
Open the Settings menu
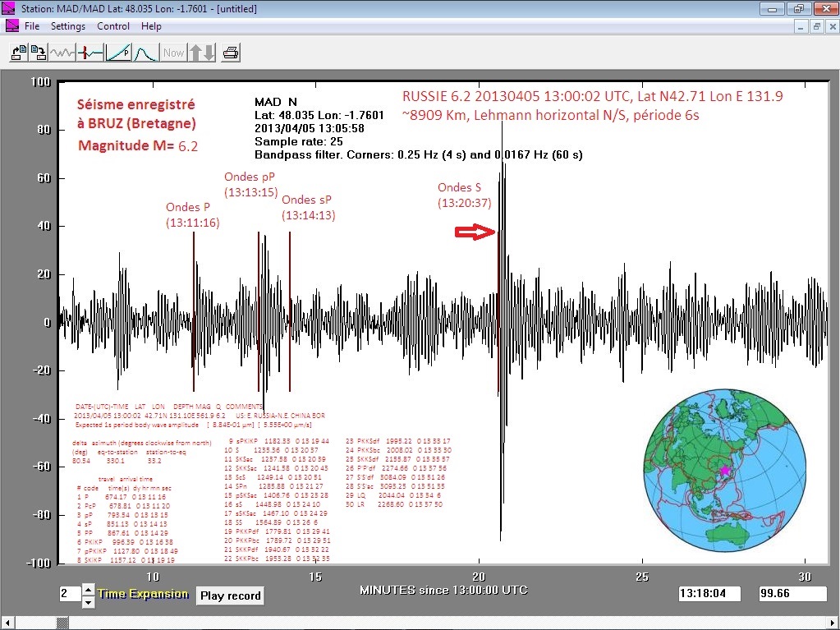tap(67, 26)
